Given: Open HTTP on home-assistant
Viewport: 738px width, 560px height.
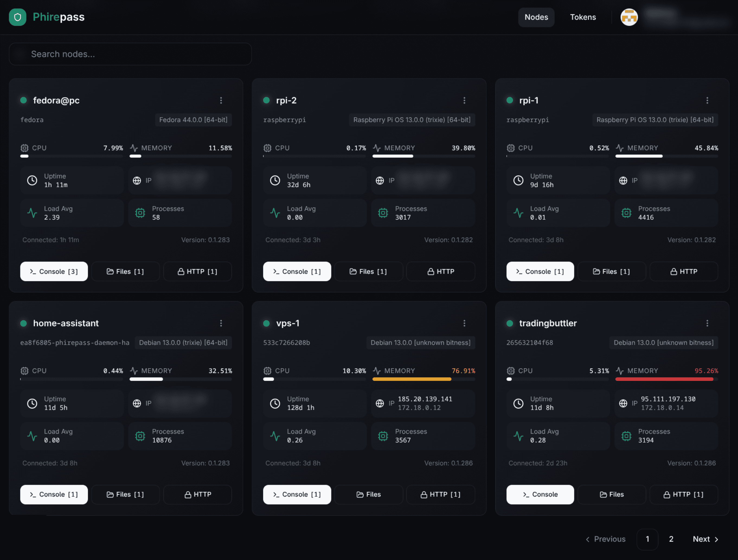Looking at the screenshot, I should [x=197, y=494].
